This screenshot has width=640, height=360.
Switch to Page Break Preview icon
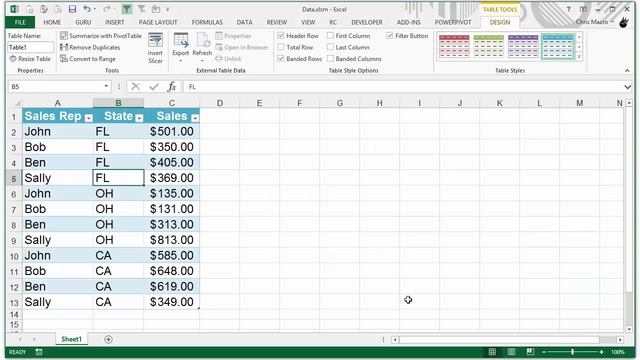pyautogui.click(x=530, y=352)
